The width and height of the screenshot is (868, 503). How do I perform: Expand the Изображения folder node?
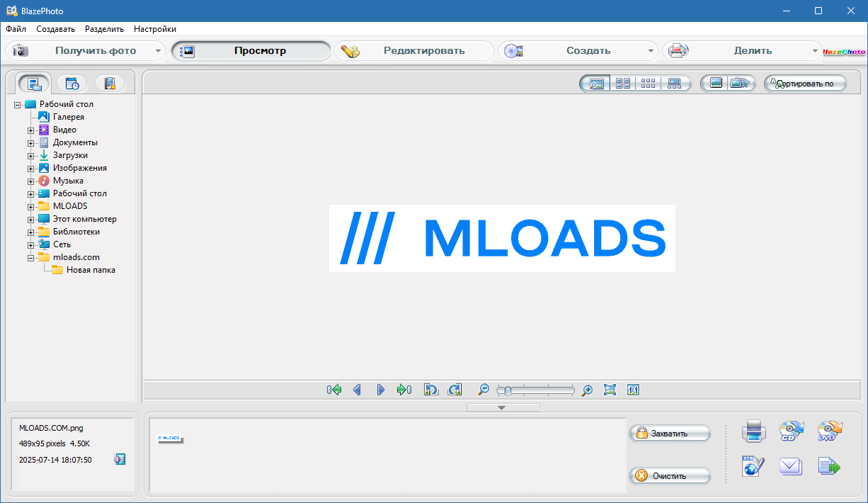(31, 168)
